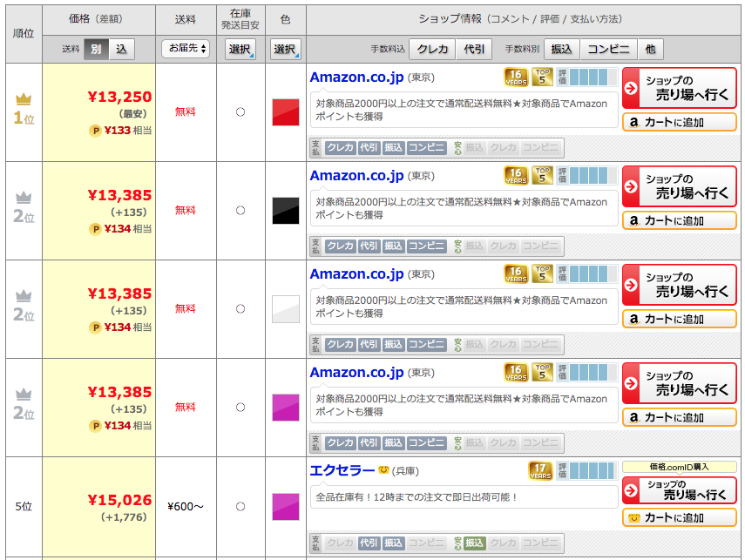Open the エクセラー shop link

[x=342, y=470]
